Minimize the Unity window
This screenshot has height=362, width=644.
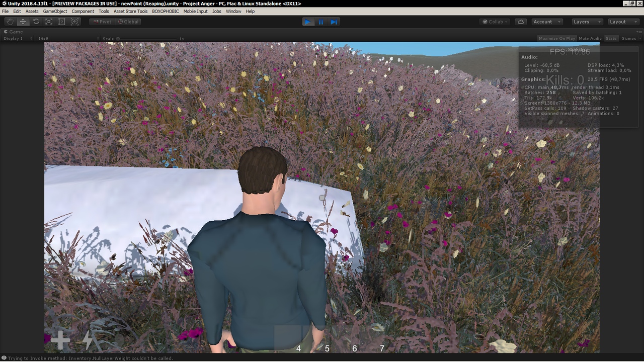pos(626,4)
